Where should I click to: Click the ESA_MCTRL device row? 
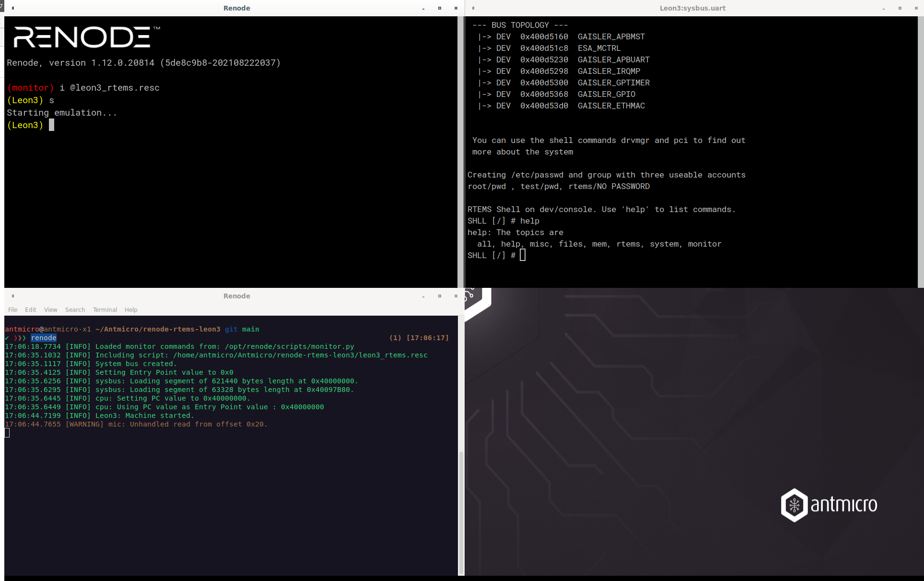[549, 48]
